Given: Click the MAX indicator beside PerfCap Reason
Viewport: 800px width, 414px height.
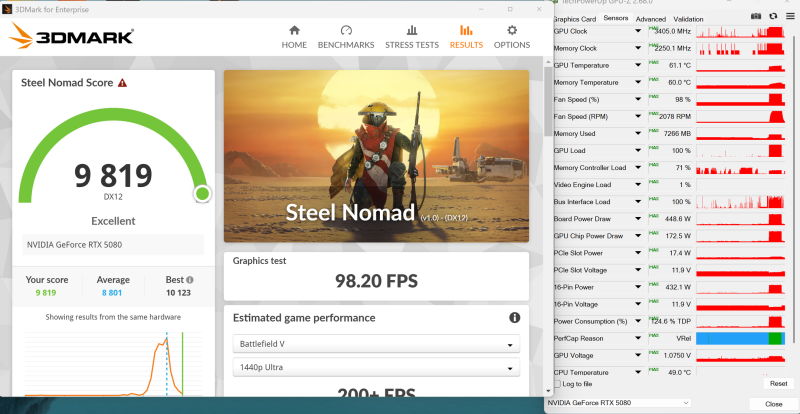Looking at the screenshot, I should pos(653,335).
